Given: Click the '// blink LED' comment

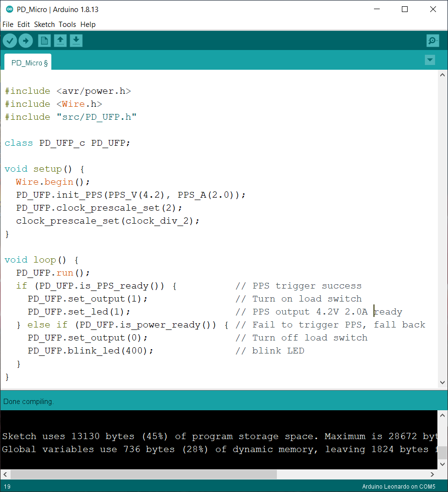Looking at the screenshot, I should (x=270, y=351).
